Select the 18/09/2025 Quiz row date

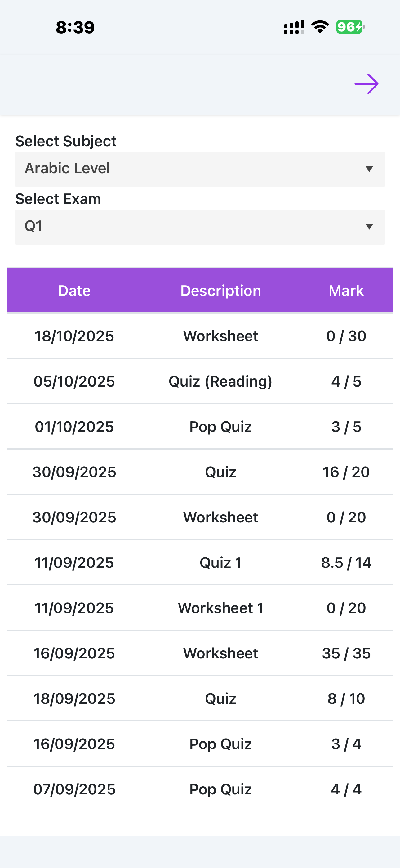(74, 699)
